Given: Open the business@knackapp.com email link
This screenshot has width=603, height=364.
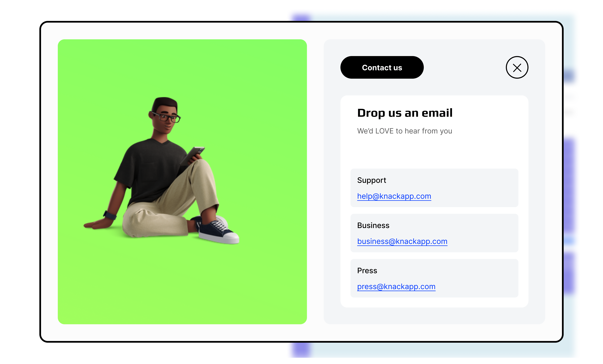Looking at the screenshot, I should (x=402, y=242).
